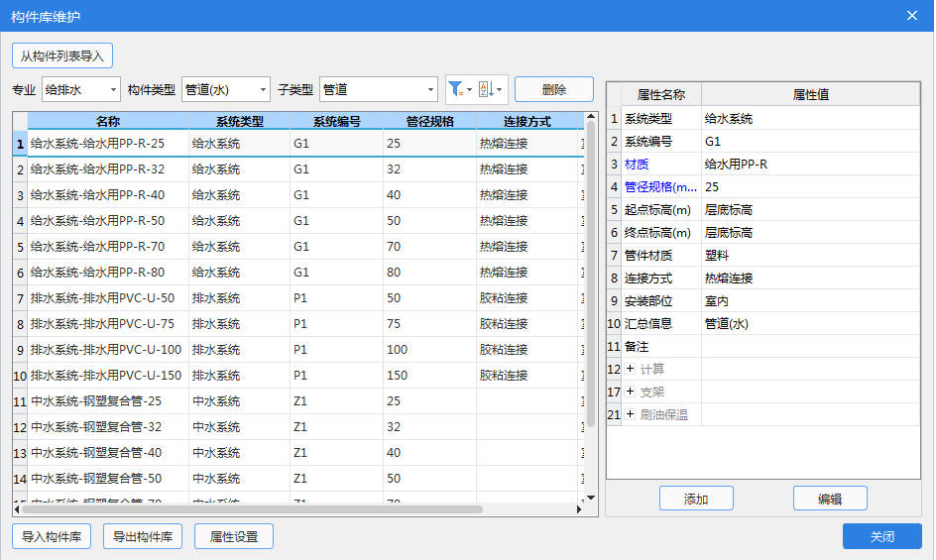
Task: Click the A-Z sort icon
Action: 486,89
